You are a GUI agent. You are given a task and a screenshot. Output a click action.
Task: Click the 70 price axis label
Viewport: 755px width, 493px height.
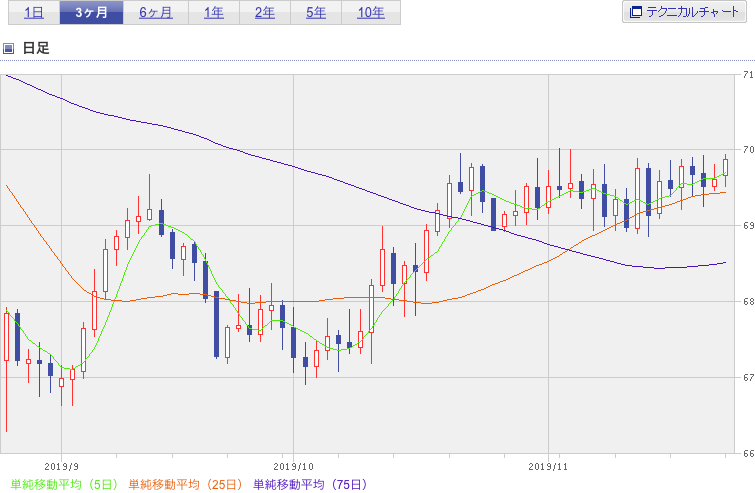(x=748, y=150)
